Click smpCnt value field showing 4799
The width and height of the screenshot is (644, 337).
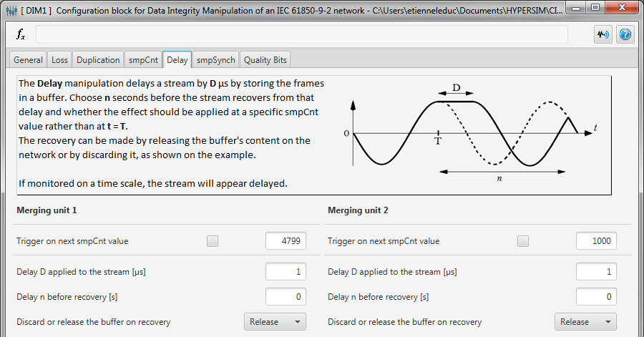coord(286,241)
